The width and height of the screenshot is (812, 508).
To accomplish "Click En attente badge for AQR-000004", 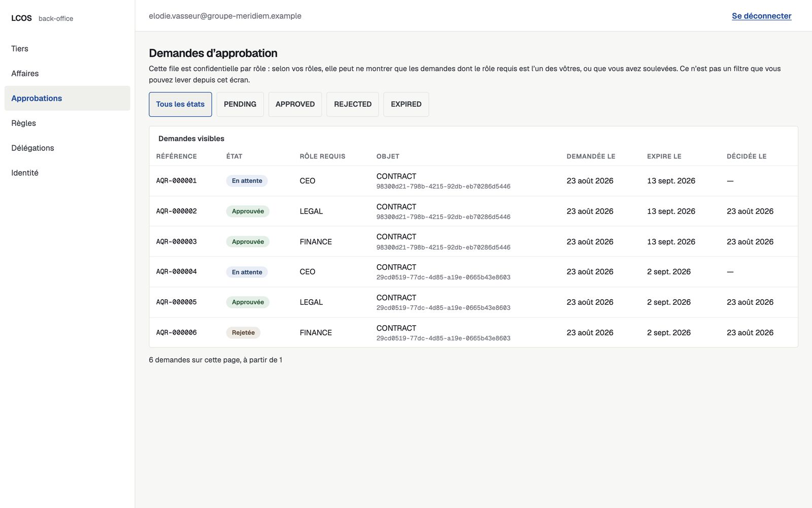I will coord(247,272).
